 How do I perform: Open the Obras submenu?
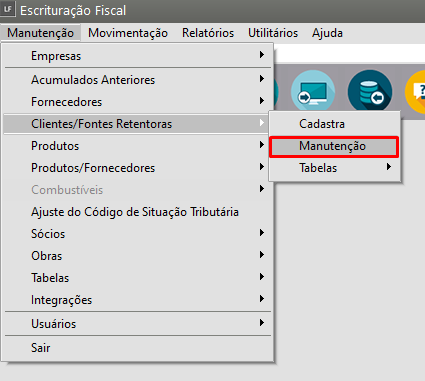tap(138, 256)
